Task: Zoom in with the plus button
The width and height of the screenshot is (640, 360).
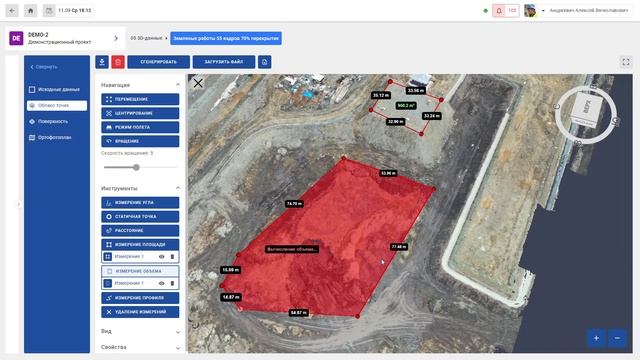Action: click(x=596, y=338)
